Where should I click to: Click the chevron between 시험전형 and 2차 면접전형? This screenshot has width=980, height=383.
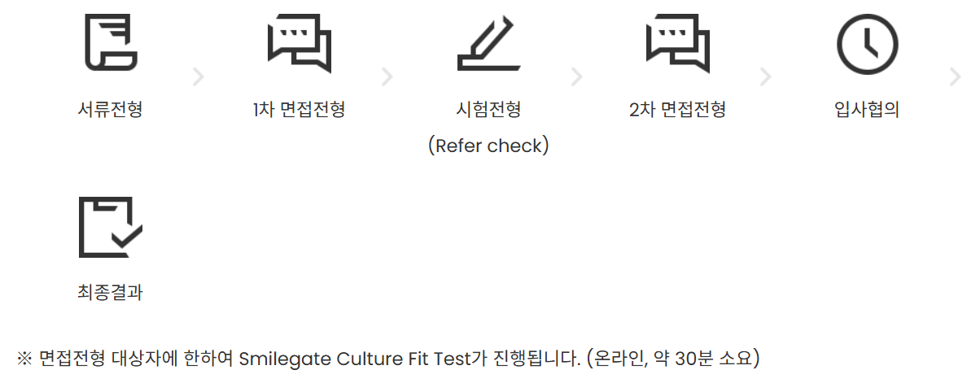(577, 77)
